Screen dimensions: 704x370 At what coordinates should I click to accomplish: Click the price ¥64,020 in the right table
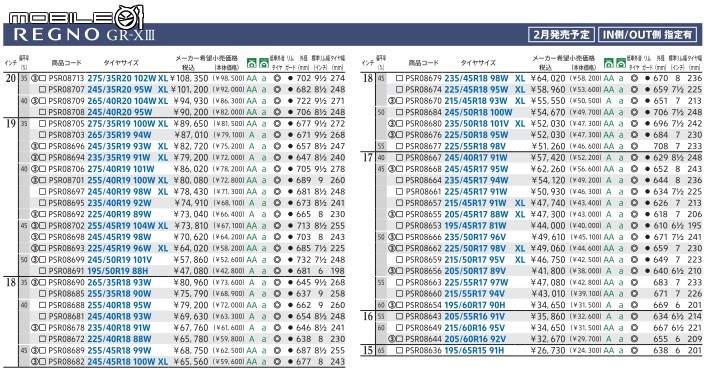click(x=548, y=78)
